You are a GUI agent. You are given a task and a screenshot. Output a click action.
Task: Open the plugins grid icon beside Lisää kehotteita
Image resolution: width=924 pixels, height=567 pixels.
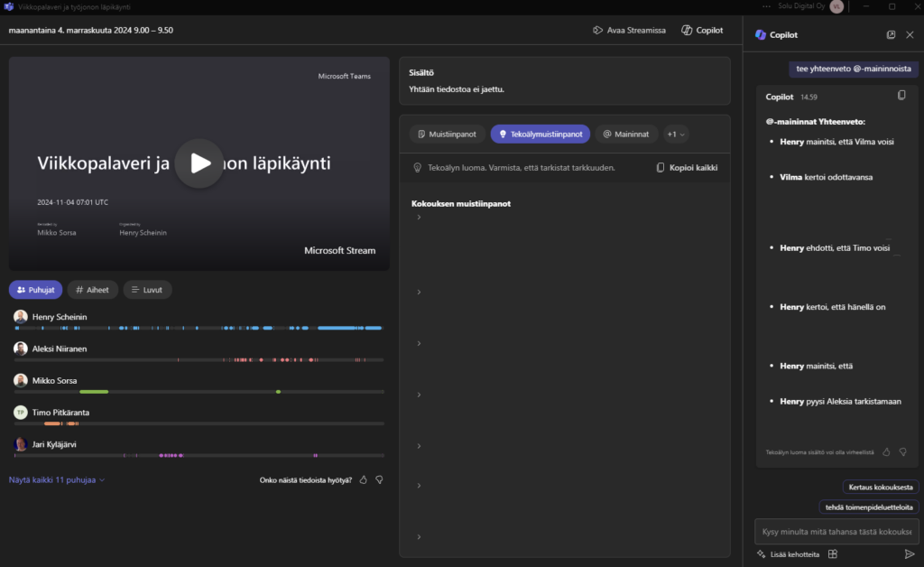[x=833, y=553]
